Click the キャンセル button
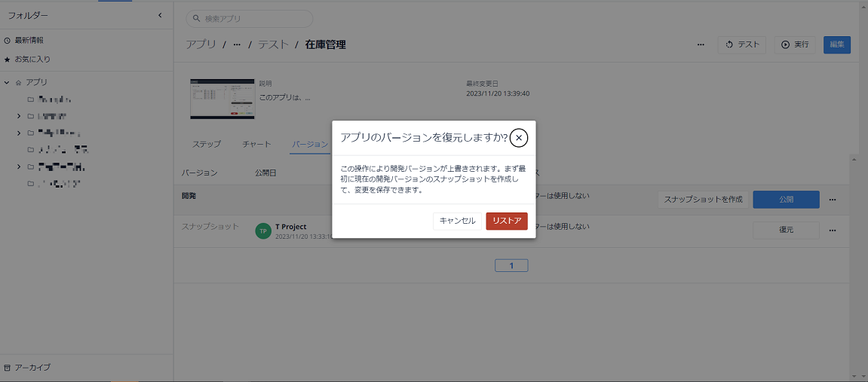This screenshot has width=868, height=382. point(457,221)
